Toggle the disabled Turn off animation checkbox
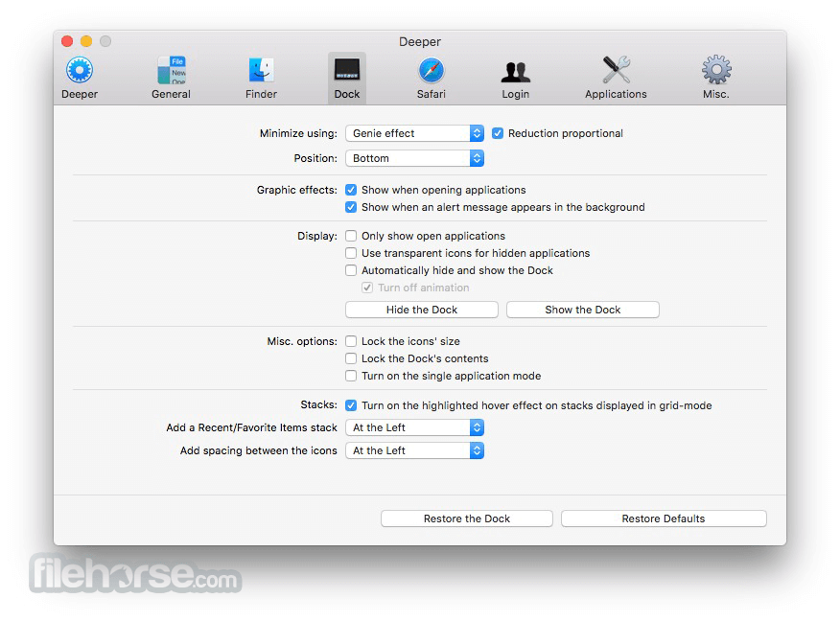840x622 pixels. pos(367,288)
